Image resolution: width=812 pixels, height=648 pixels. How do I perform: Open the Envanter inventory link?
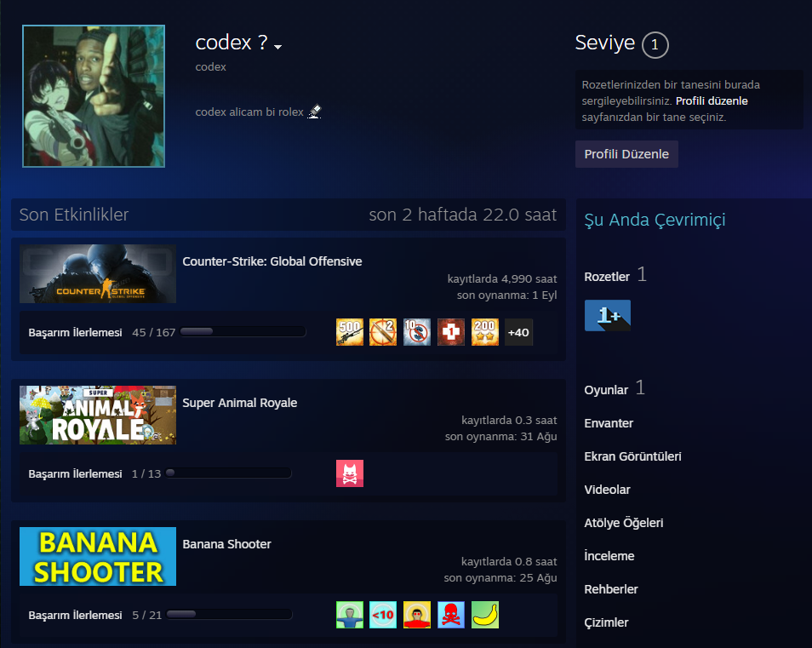tap(609, 423)
